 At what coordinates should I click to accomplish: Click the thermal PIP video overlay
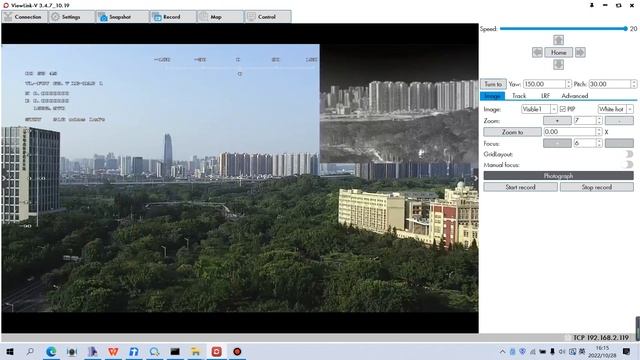pyautogui.click(x=399, y=104)
